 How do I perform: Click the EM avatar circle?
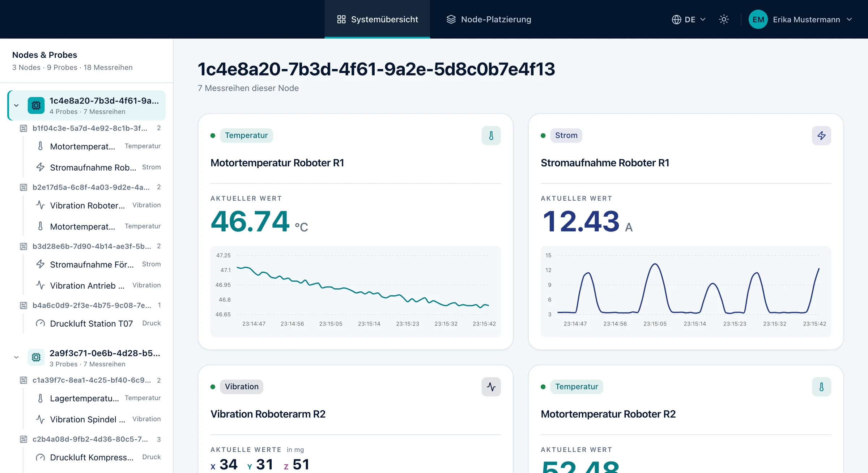(x=758, y=20)
